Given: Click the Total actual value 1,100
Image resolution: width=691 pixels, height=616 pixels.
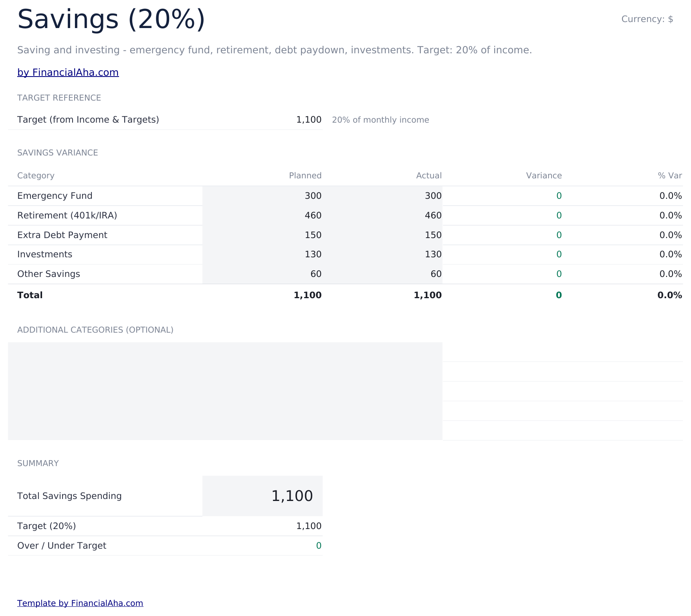Looking at the screenshot, I should (428, 295).
